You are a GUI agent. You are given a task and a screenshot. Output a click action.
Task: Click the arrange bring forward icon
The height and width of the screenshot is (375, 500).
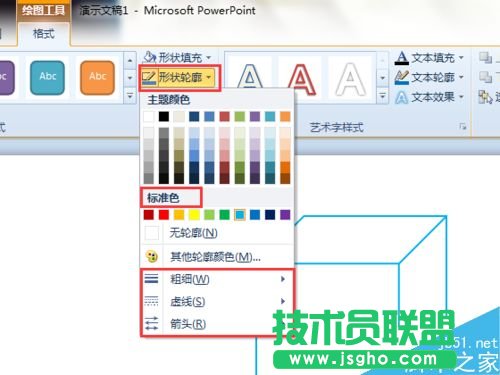pos(485,58)
